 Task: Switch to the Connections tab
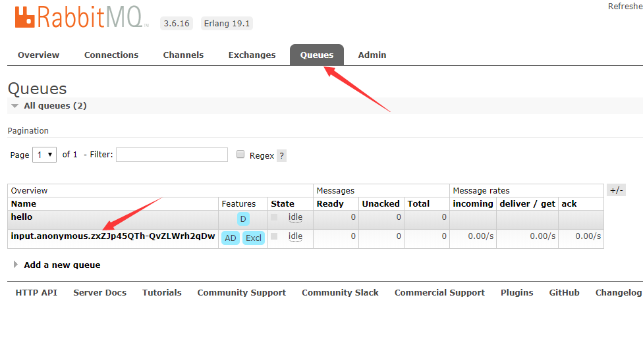point(111,55)
